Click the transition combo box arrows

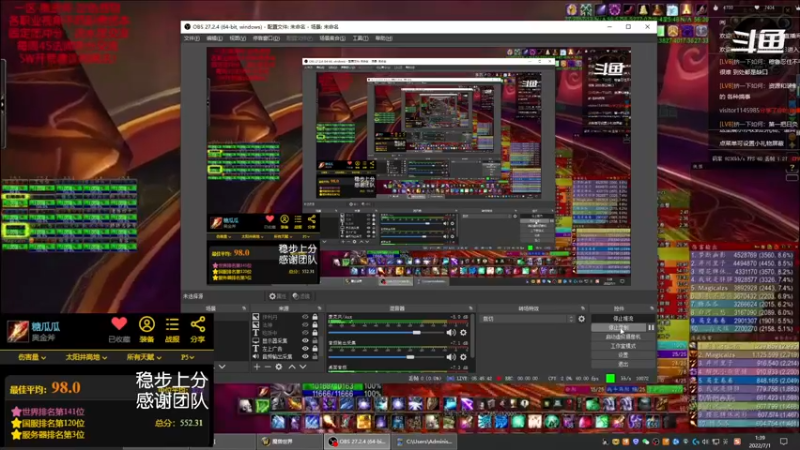point(571,319)
